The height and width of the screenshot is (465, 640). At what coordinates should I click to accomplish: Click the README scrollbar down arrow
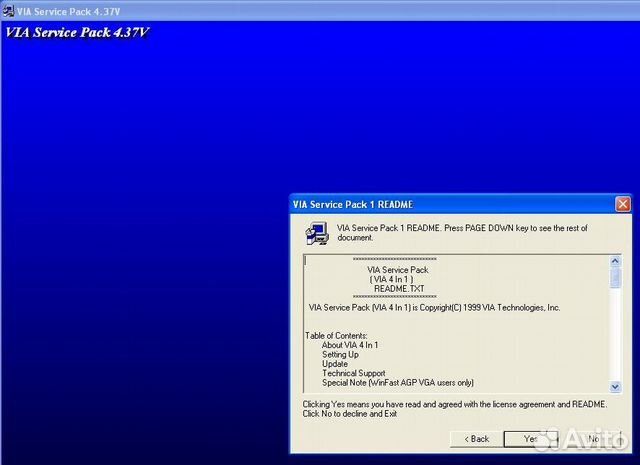pyautogui.click(x=616, y=385)
